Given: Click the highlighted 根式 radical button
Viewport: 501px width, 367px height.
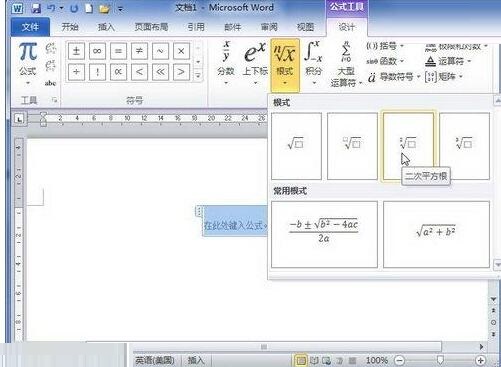Looking at the screenshot, I should coord(285,65).
